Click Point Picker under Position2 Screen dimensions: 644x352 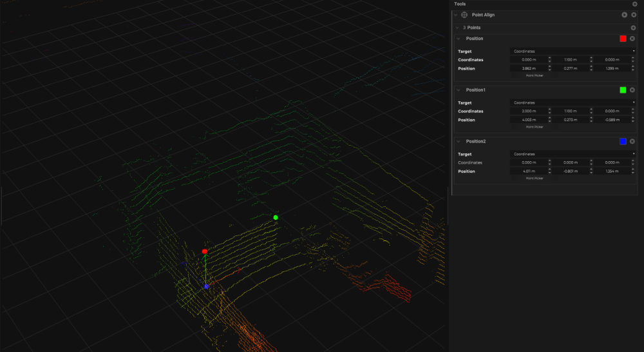point(535,178)
